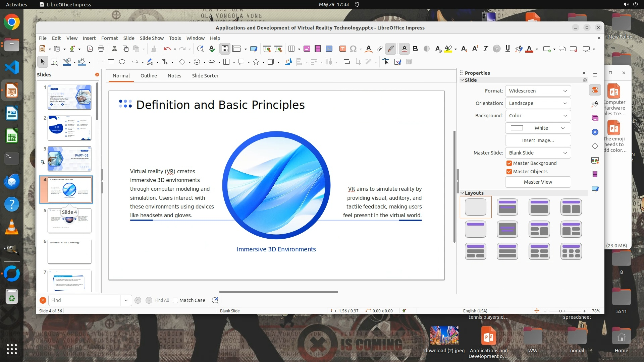
Task: Click the Insert Image... button
Action: [x=538, y=140]
